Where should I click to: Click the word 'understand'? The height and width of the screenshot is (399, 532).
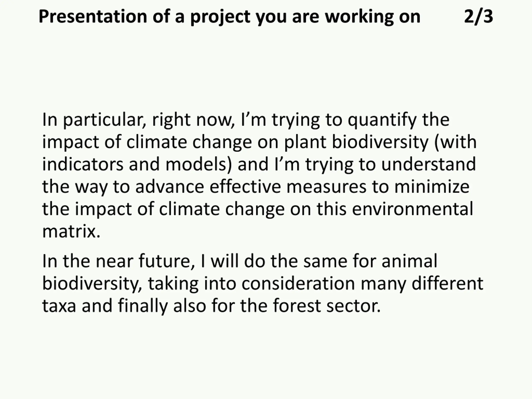pyautogui.click(x=428, y=164)
